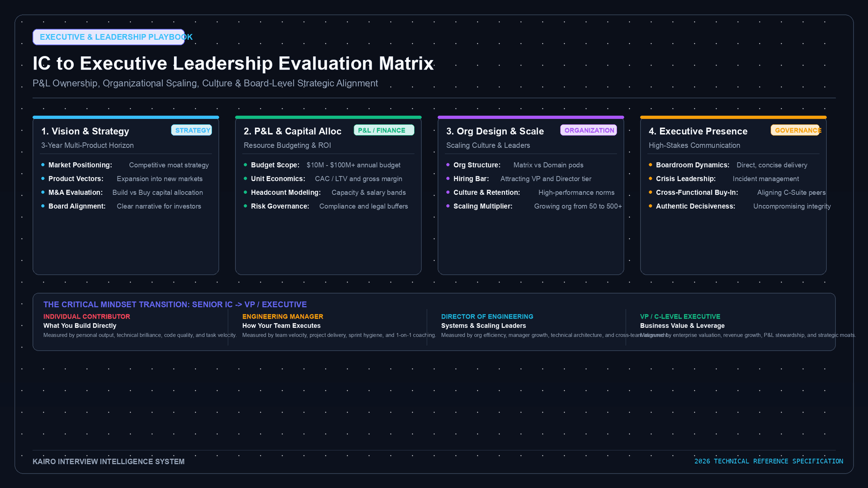Click the 'Cross-Functional Buy-In:' label
The image size is (868, 488).
[x=697, y=192]
